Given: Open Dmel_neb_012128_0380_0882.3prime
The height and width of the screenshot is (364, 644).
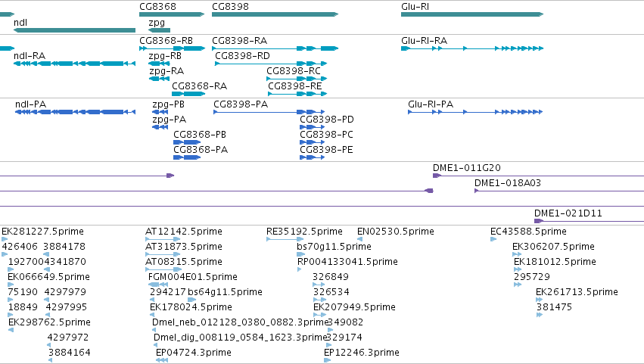Looking at the screenshot, I should point(240,323).
